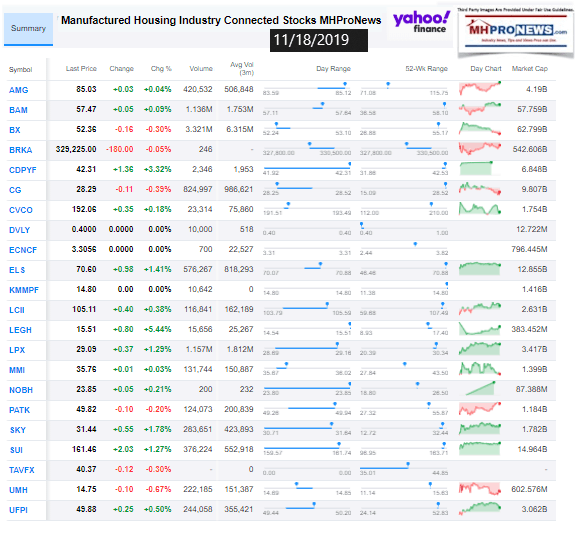The width and height of the screenshot is (575, 540).
Task: Open the BAM ticker link
Action: (x=18, y=110)
